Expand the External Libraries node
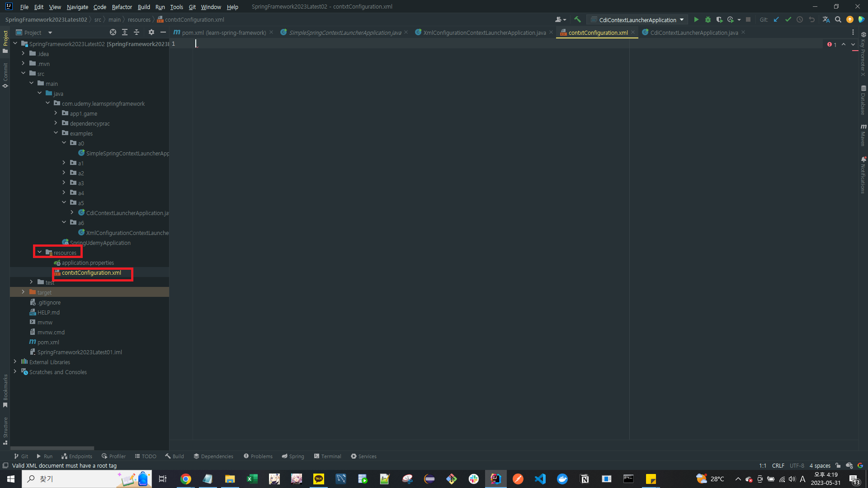868x488 pixels. (x=15, y=361)
